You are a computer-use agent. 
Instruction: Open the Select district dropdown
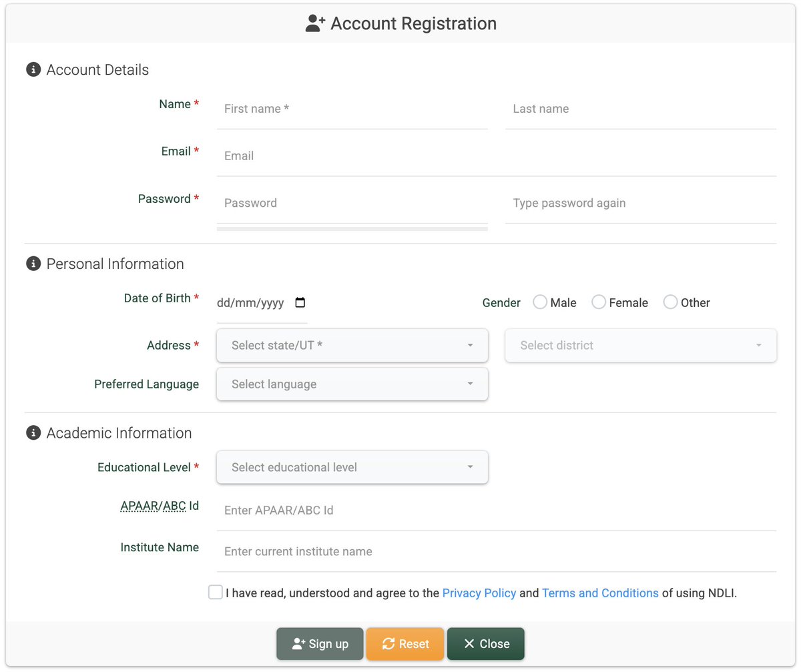click(641, 345)
